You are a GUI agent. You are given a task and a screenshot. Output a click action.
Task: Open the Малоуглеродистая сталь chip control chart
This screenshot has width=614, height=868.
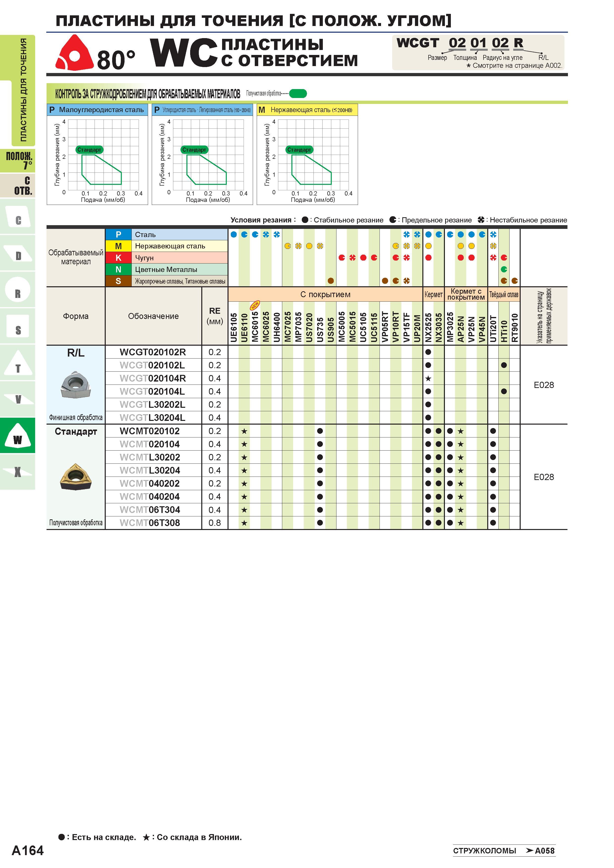pyautogui.click(x=97, y=155)
